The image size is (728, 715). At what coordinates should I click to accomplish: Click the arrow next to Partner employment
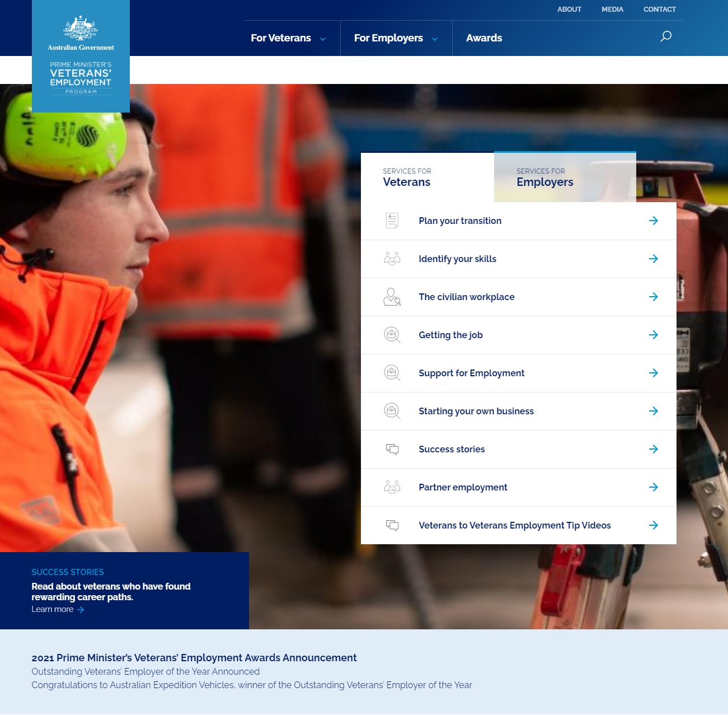pyautogui.click(x=653, y=487)
